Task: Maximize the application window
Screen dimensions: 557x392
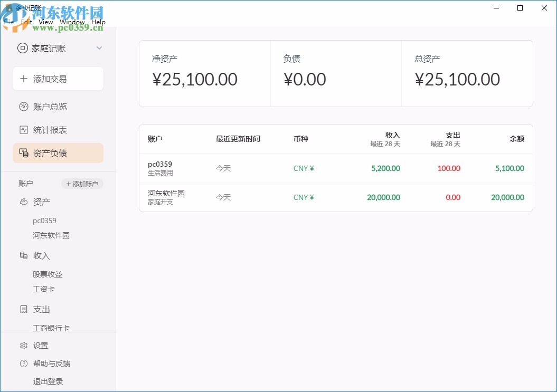Action: click(x=520, y=8)
